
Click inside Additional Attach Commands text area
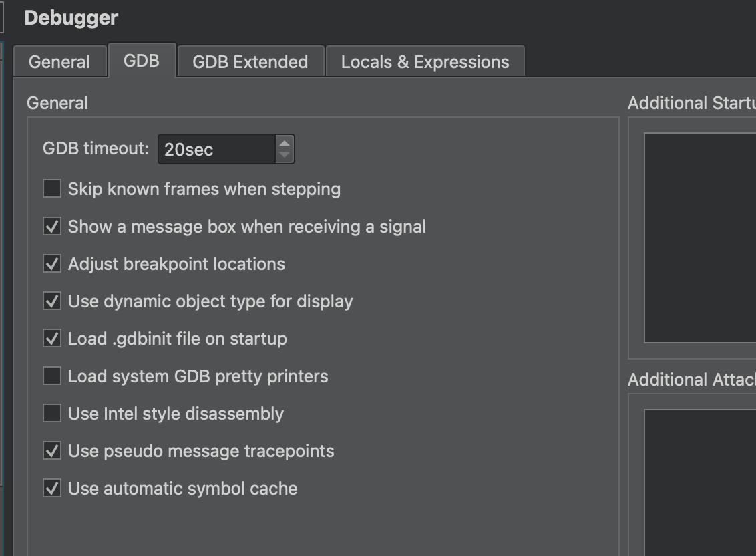(700, 482)
